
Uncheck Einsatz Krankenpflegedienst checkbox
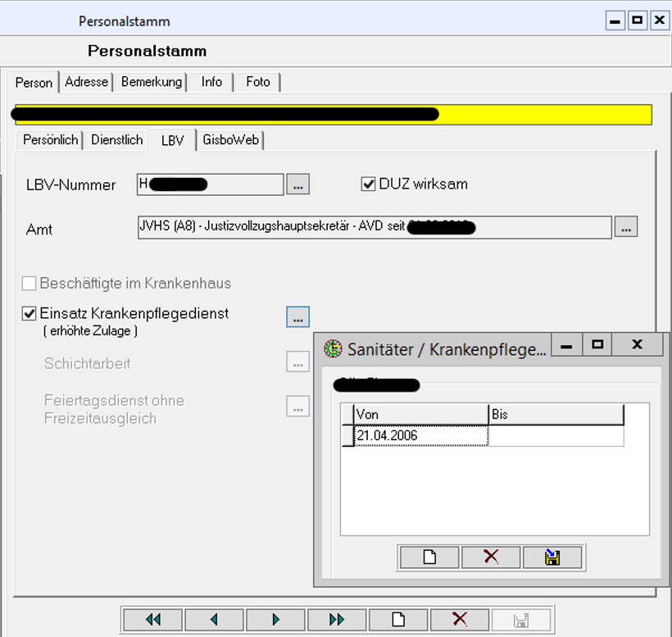29,314
